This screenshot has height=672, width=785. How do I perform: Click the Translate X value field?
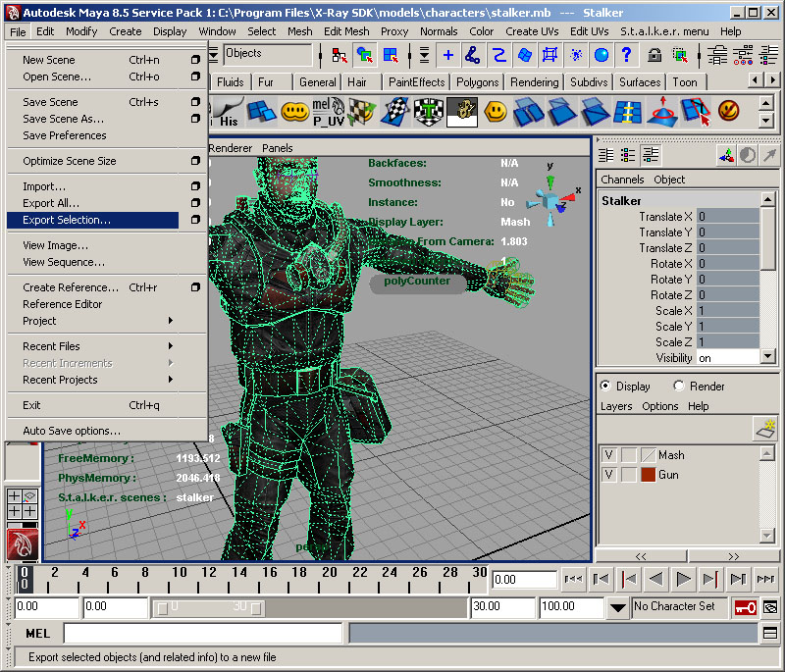(727, 217)
